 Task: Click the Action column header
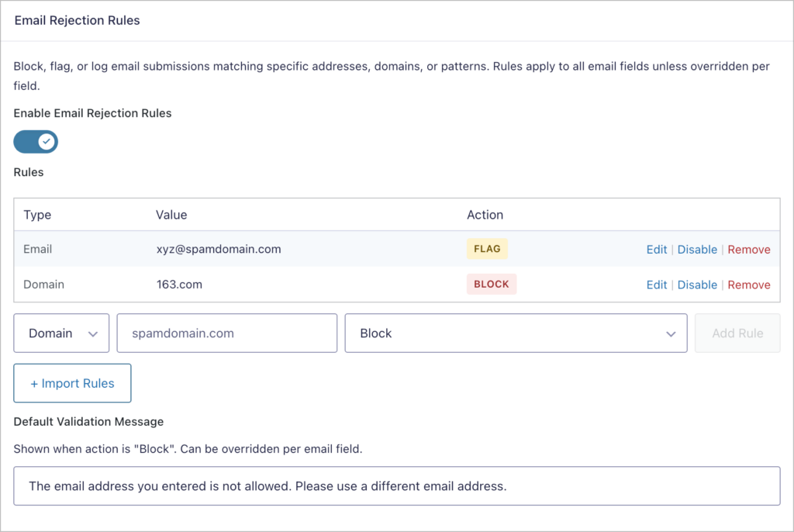[x=485, y=215]
